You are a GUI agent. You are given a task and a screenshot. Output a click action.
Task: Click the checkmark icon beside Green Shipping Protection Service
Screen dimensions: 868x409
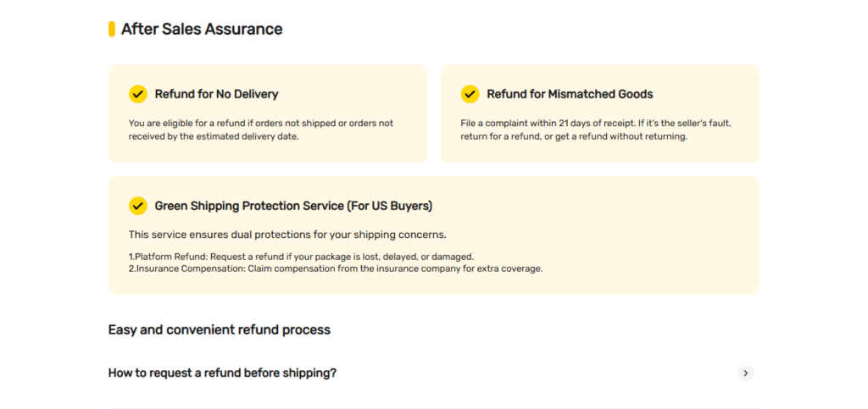coord(138,206)
